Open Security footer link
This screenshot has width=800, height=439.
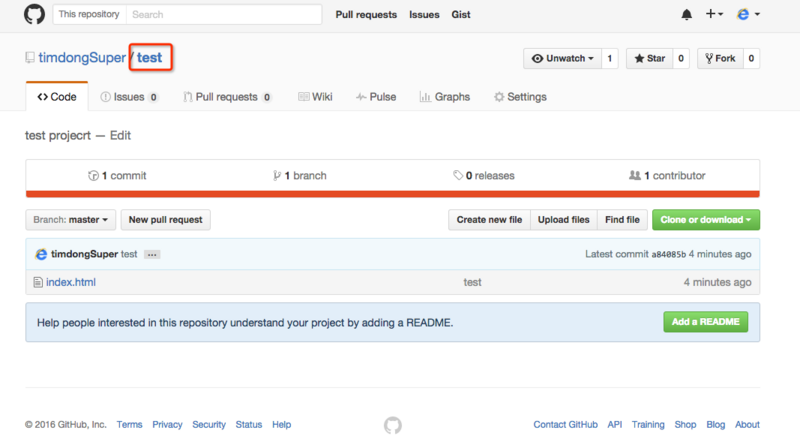[x=209, y=425]
